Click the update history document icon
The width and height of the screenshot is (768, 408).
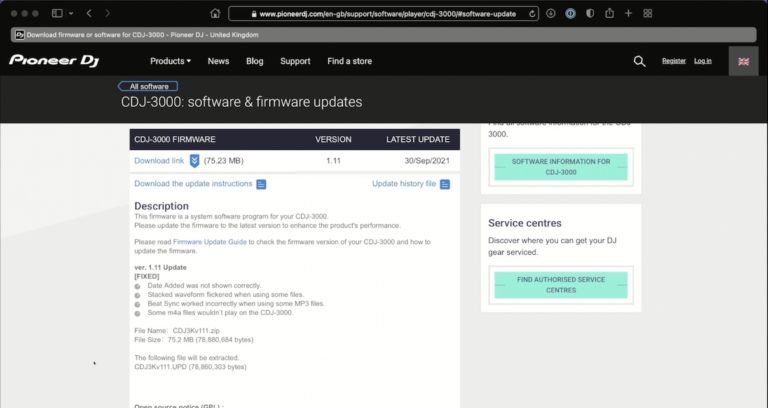(x=445, y=184)
